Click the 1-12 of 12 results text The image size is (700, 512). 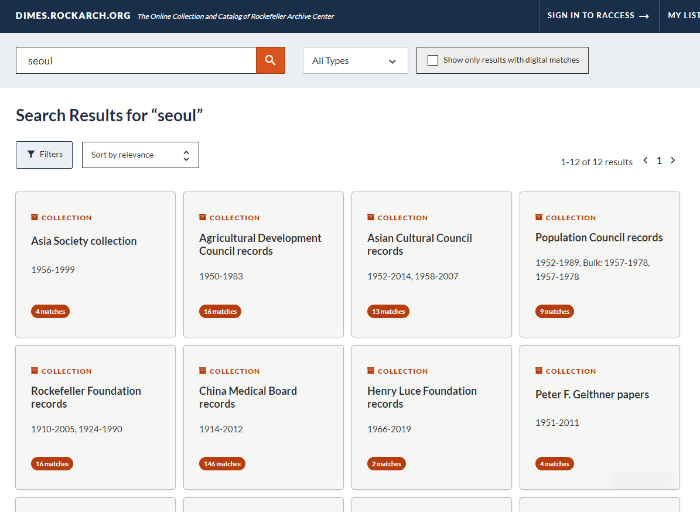click(597, 162)
